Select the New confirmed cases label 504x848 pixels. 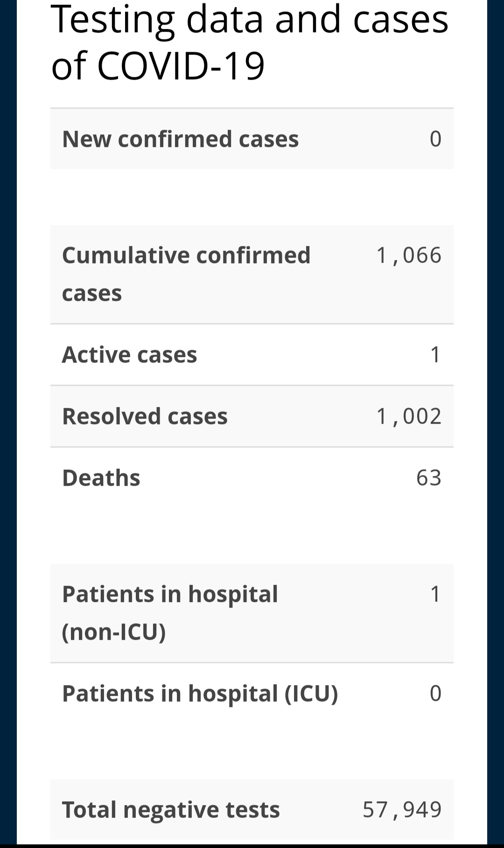[x=180, y=139]
